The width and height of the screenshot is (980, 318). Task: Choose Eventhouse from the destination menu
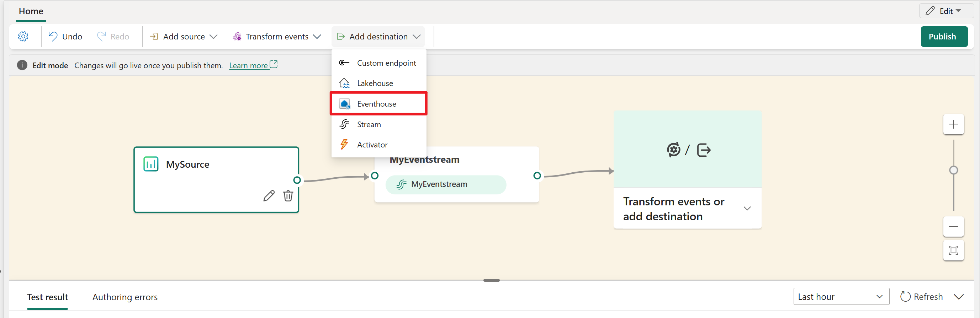(378, 104)
